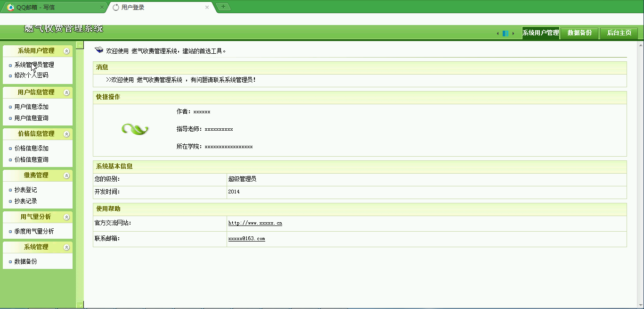Click the 超级管理员 value cell
This screenshot has width=644, height=309.
(426, 180)
